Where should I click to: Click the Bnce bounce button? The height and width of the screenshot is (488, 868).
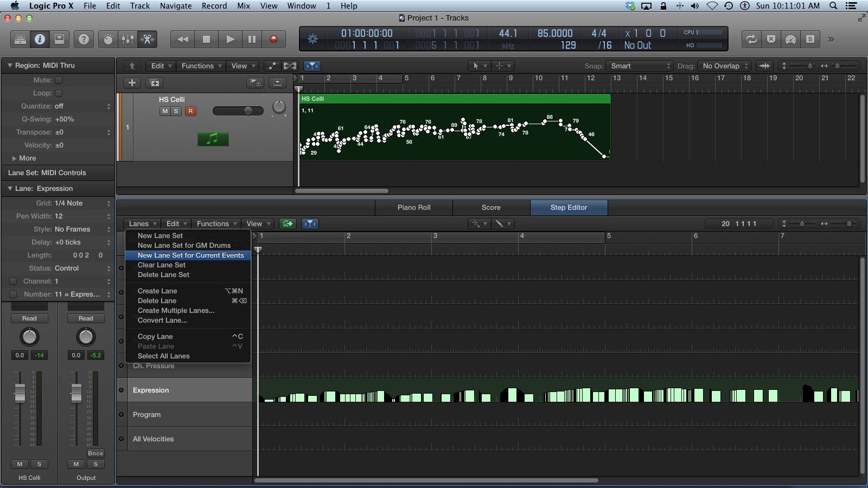[x=95, y=453]
